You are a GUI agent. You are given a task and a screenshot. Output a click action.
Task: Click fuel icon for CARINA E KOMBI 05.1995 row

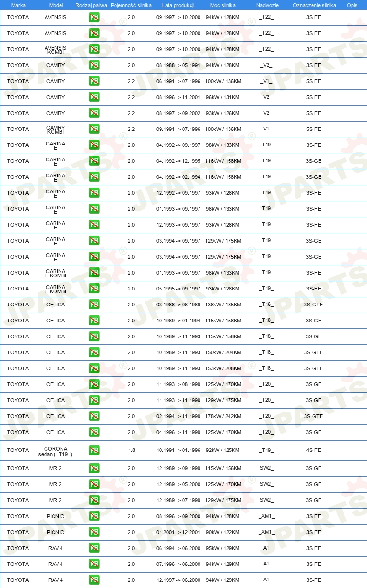tap(94, 289)
